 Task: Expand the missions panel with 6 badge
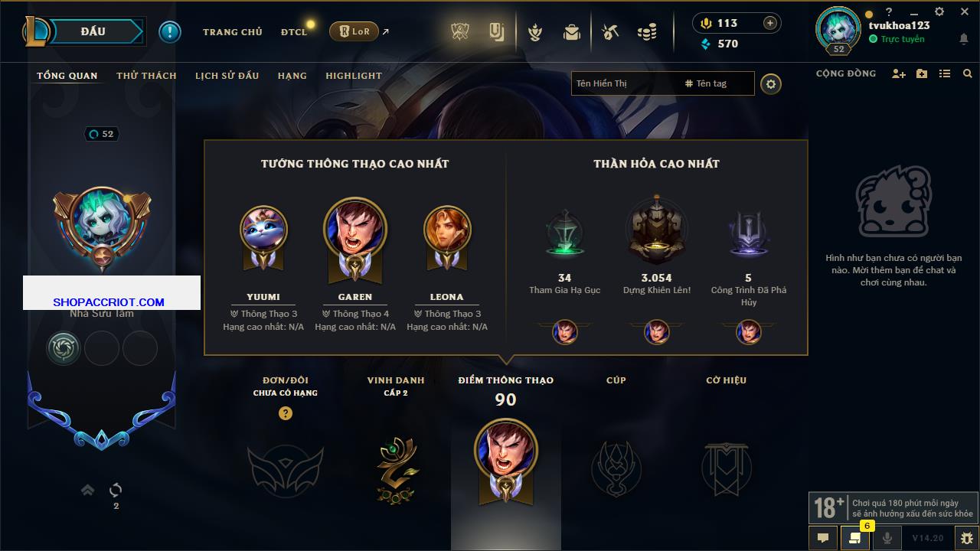click(854, 538)
